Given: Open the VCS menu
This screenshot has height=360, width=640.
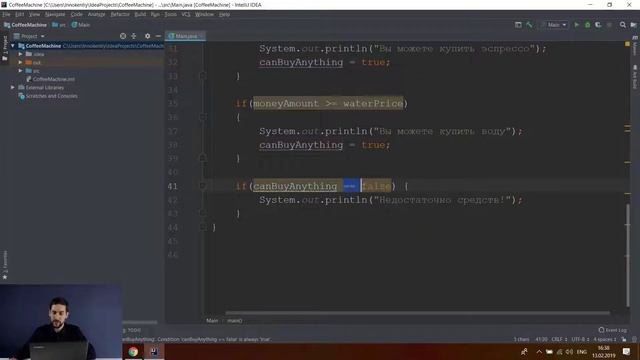Looking at the screenshot, I should point(186,14).
